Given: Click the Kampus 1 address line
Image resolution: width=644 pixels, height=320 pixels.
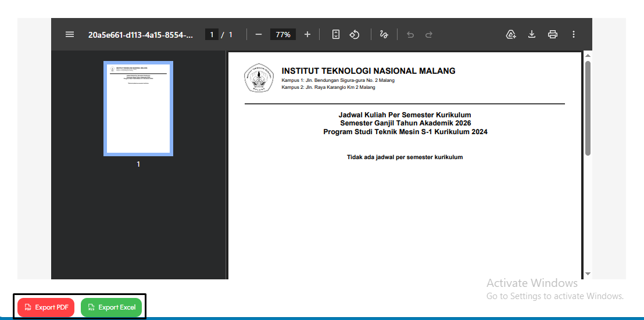Looking at the screenshot, I should (338, 80).
